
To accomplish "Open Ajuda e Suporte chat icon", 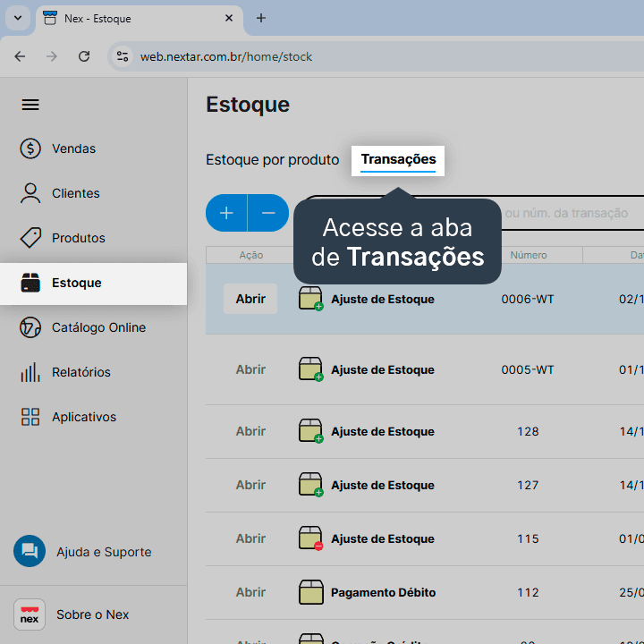I will [x=30, y=551].
